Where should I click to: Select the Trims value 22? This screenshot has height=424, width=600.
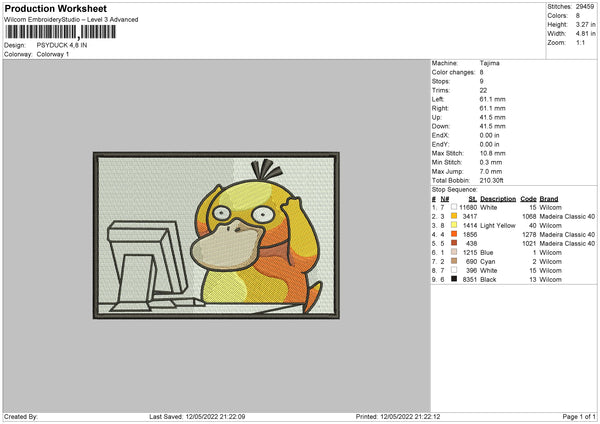click(x=483, y=90)
